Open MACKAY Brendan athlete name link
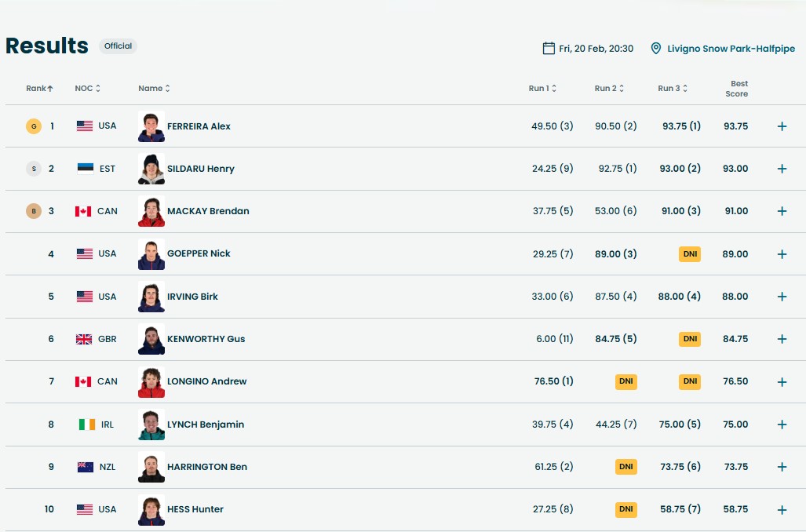Screen dimensions: 806x532 [x=208, y=211]
